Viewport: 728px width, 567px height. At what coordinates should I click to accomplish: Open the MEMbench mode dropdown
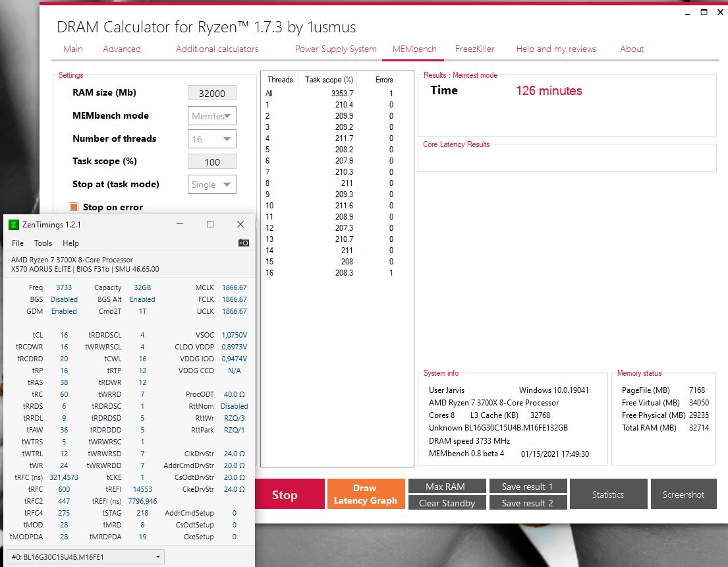click(211, 116)
